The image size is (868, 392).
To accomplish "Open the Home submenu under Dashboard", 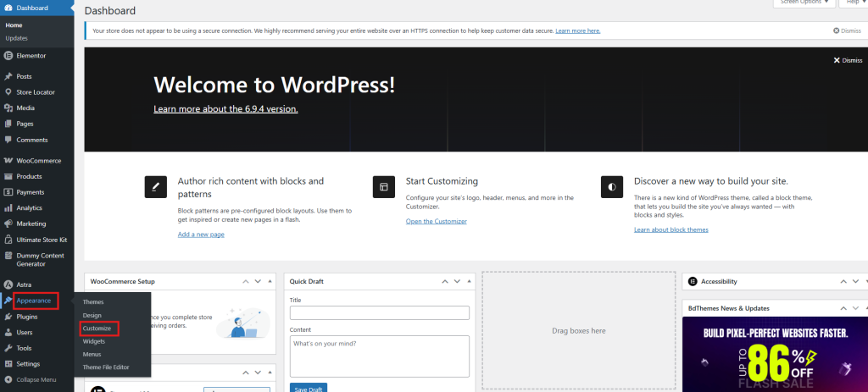I will [x=14, y=25].
